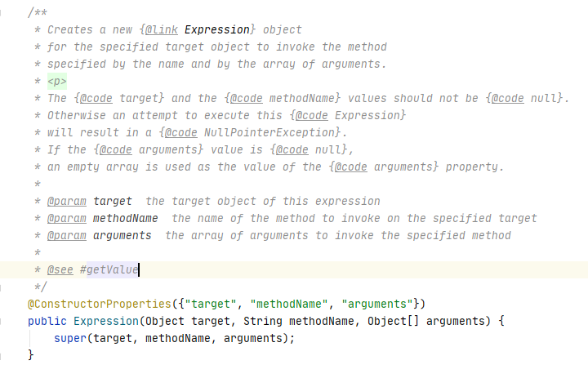Click the #getValue reference after @see

tap(109, 269)
